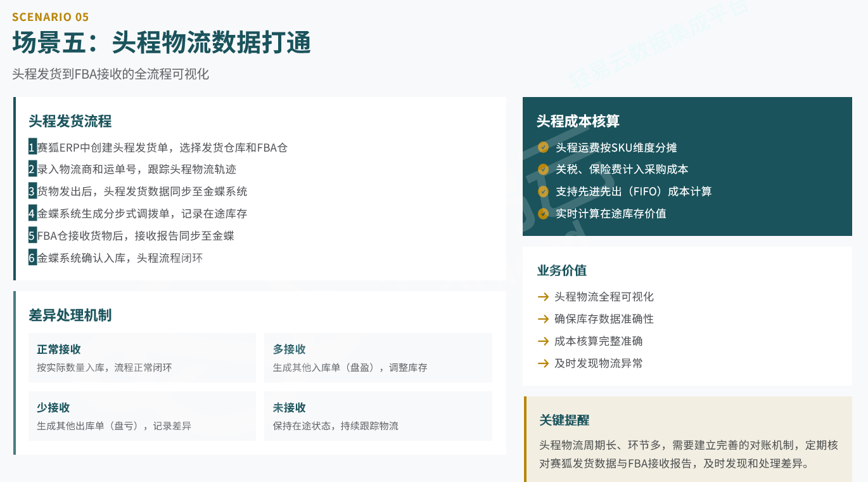868x482 pixels.
Task: Click the arrow icon before 及时发现物流异常
Action: point(543,363)
